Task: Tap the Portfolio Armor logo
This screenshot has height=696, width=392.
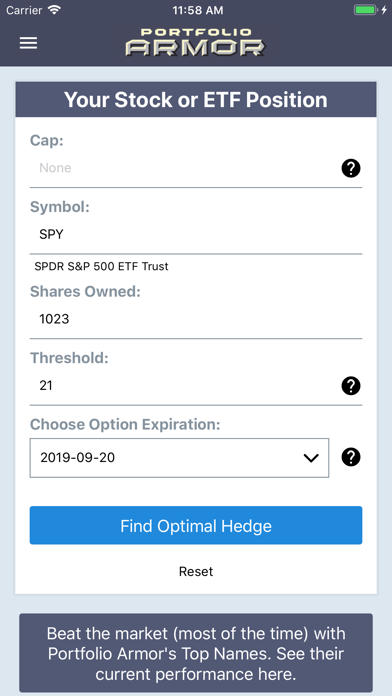Action: click(x=195, y=43)
